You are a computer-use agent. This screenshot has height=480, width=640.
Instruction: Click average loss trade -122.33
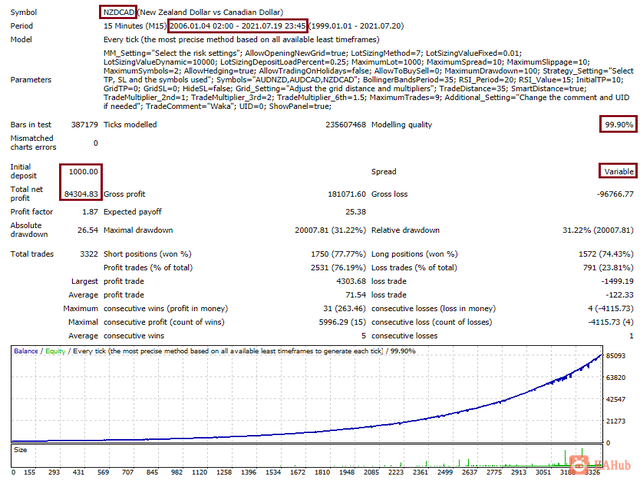[619, 295]
